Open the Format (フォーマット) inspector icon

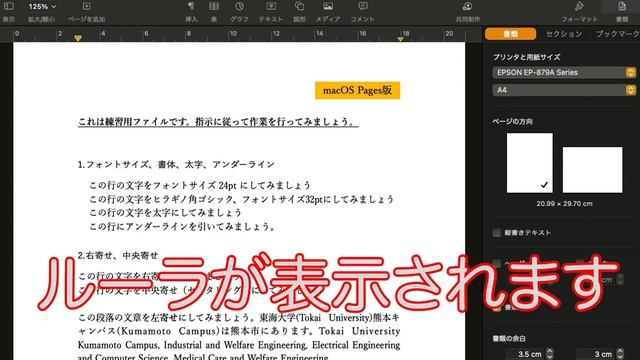pos(579,6)
